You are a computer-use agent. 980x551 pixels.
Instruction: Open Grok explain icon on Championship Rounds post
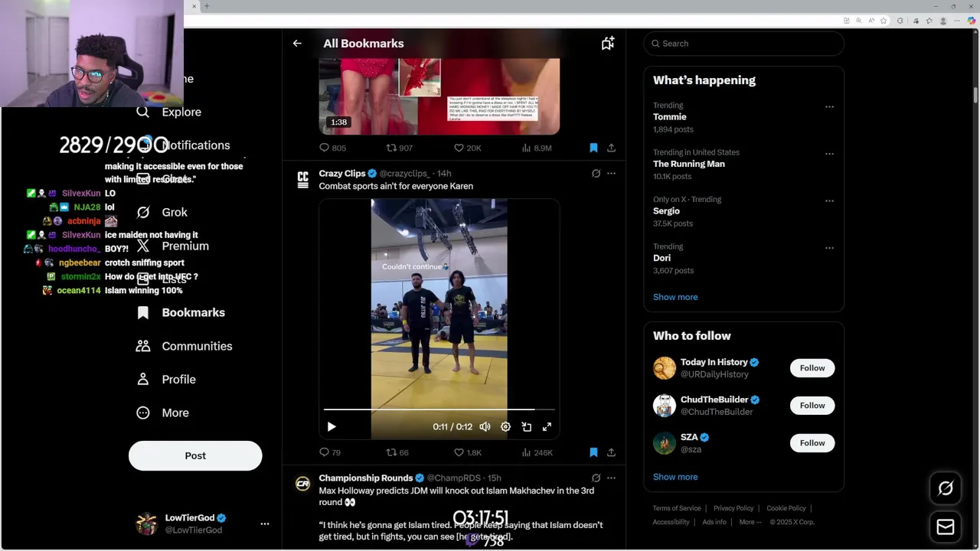596,478
